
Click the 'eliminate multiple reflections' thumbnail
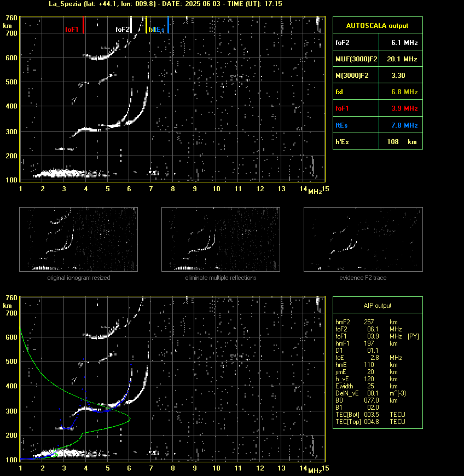coord(221,239)
